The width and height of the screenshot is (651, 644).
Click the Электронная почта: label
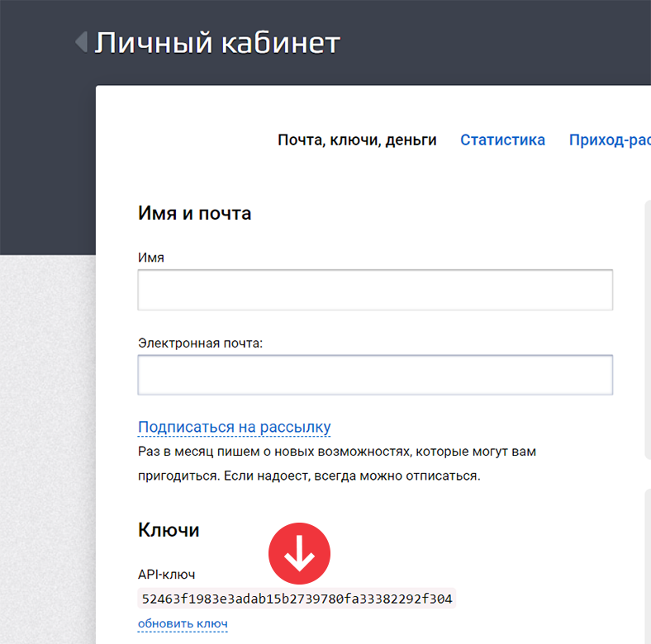point(201,343)
